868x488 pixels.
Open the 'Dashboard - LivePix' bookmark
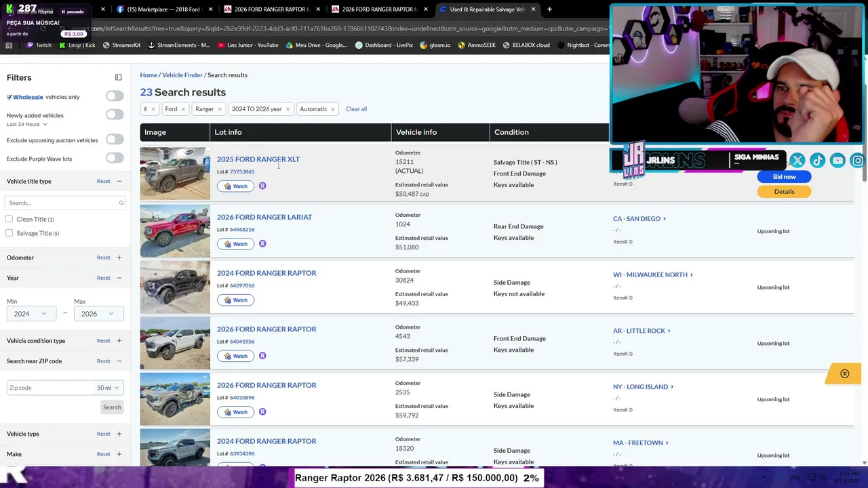pyautogui.click(x=384, y=45)
